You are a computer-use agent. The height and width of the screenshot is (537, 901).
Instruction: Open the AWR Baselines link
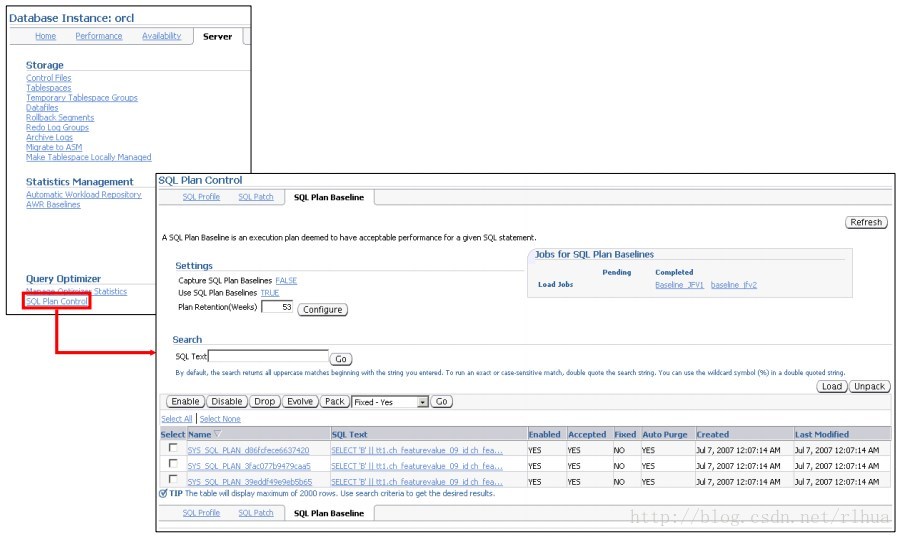pos(53,204)
